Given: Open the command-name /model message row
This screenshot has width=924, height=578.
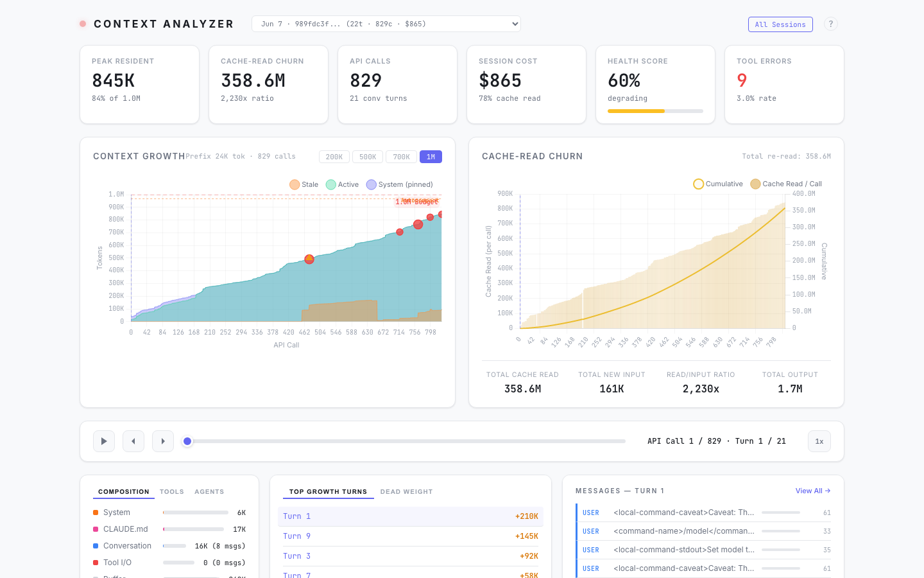Looking at the screenshot, I should (x=704, y=531).
